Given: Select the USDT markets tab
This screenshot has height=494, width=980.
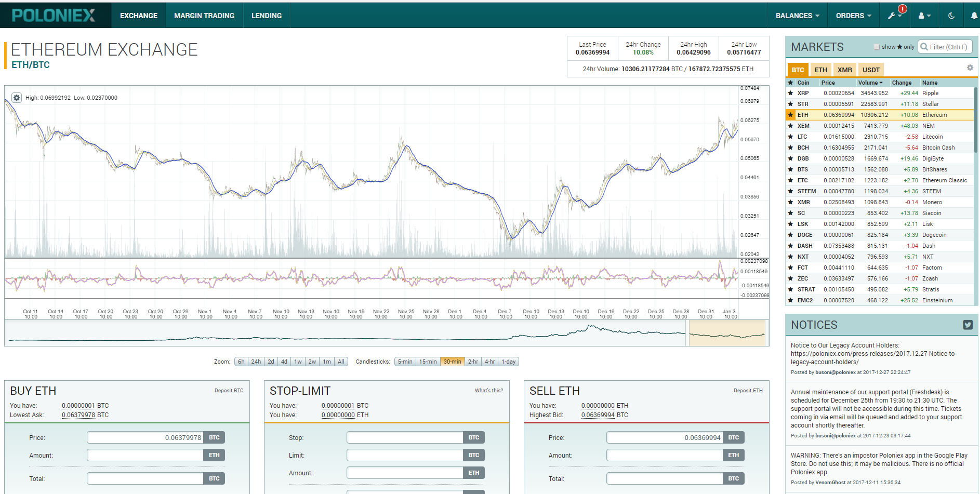Looking at the screenshot, I should (x=871, y=70).
